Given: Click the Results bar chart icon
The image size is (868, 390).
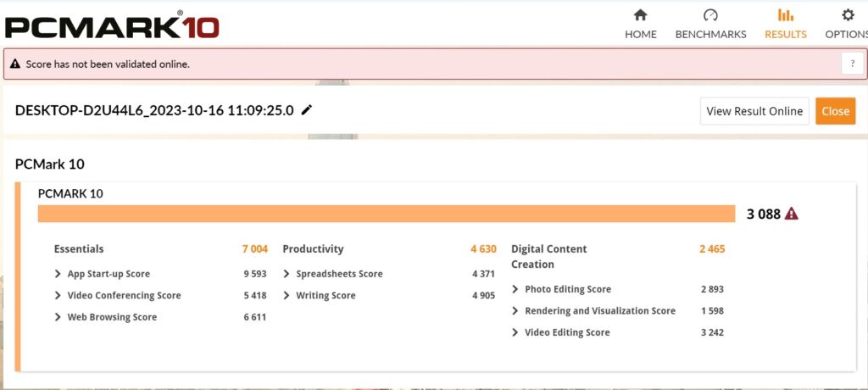Looking at the screenshot, I should tap(786, 15).
